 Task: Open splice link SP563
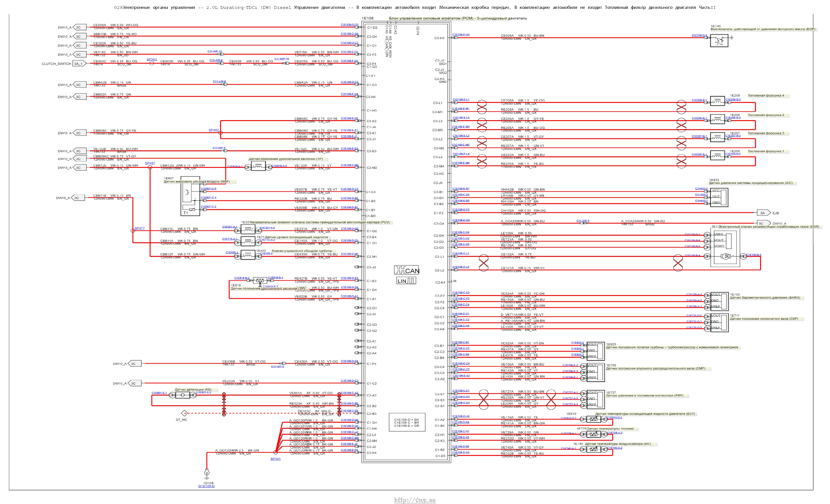(152, 59)
